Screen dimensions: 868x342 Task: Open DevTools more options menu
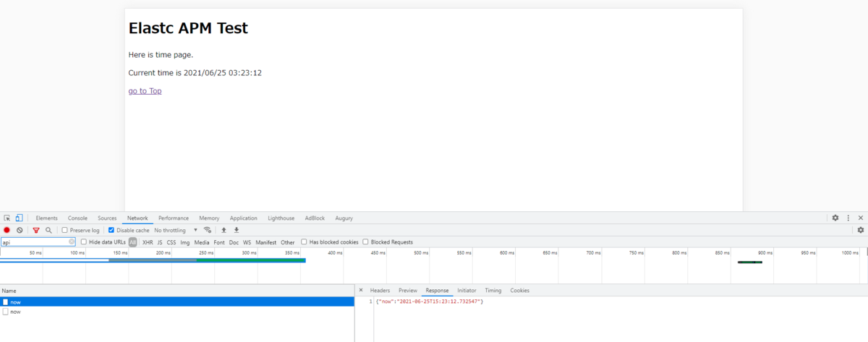pos(848,218)
